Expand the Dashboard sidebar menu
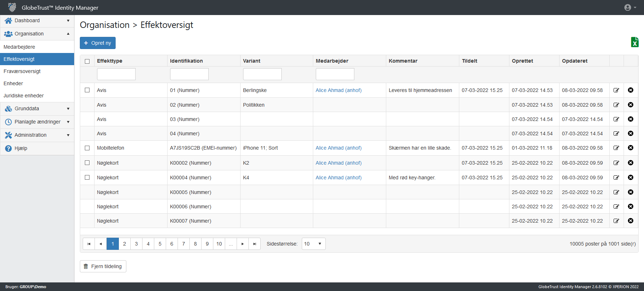644x291 pixels. [37, 21]
